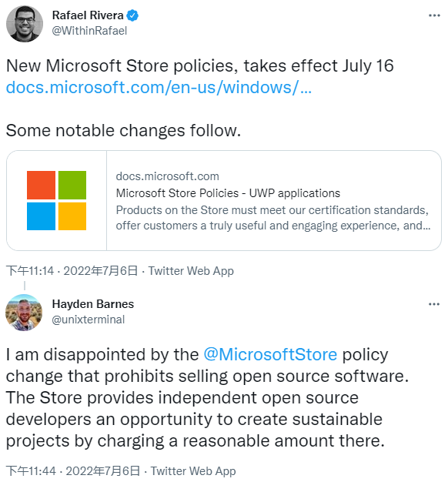Click the Hayden Barnes display name
The width and height of the screenshot is (448, 482).
(x=93, y=304)
